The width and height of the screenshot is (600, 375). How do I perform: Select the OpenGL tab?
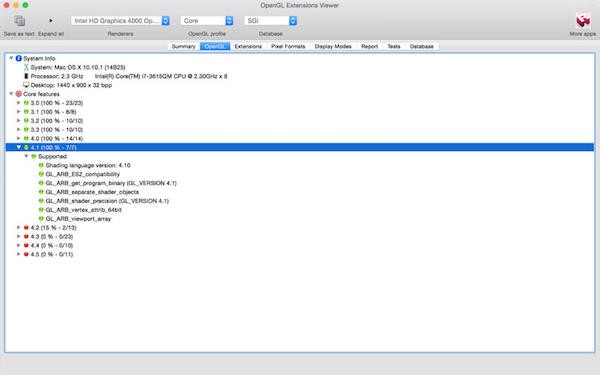(215, 46)
